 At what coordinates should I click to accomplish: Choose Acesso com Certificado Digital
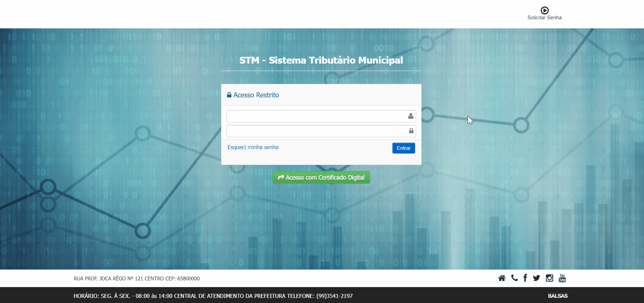pyautogui.click(x=321, y=178)
